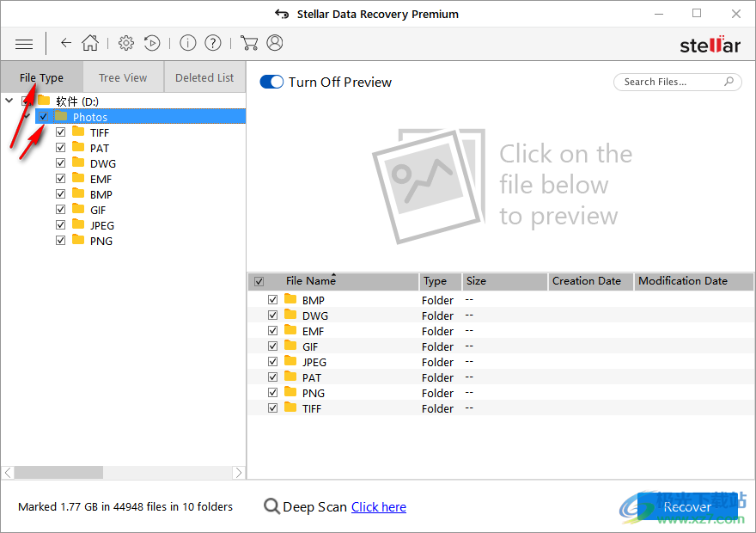Sort by the File Name column header
Image resolution: width=756 pixels, height=533 pixels.
tap(333, 281)
